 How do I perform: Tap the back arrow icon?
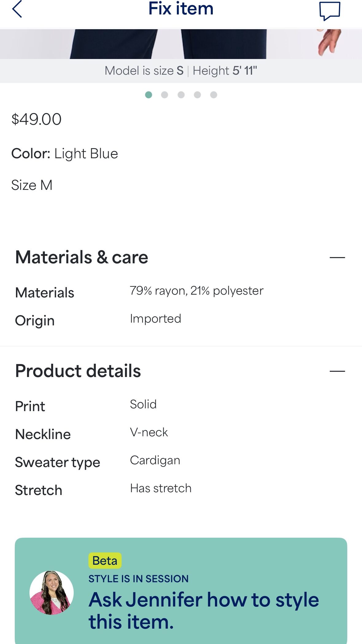pyautogui.click(x=17, y=9)
